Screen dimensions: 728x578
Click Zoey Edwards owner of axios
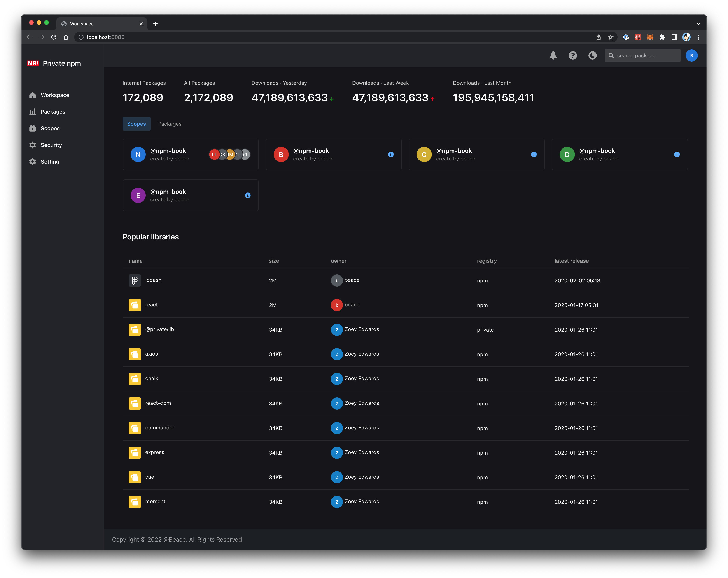[361, 354]
